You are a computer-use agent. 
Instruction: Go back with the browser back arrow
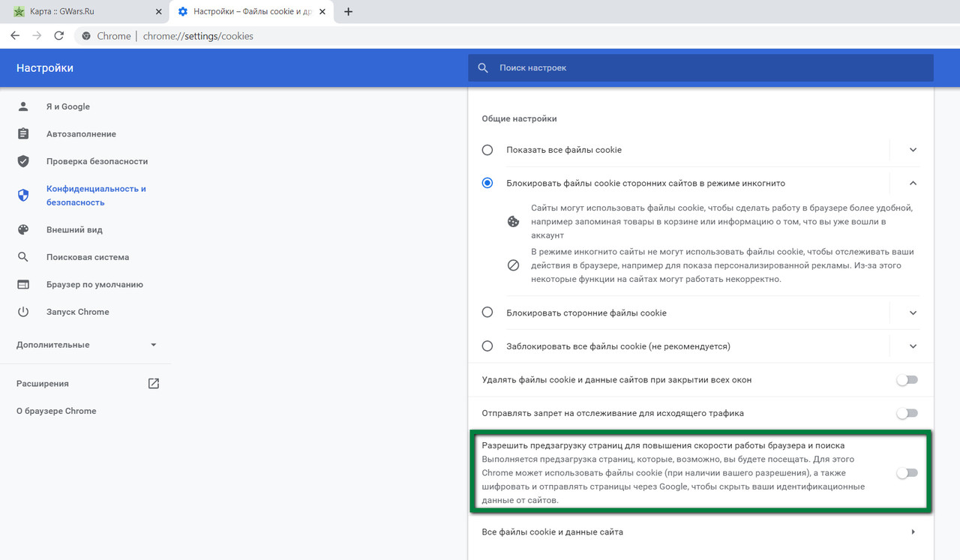pyautogui.click(x=15, y=36)
